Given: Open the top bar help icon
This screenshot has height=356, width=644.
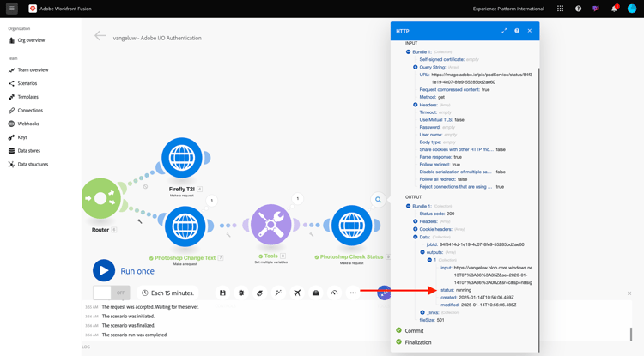Looking at the screenshot, I should pos(578,9).
